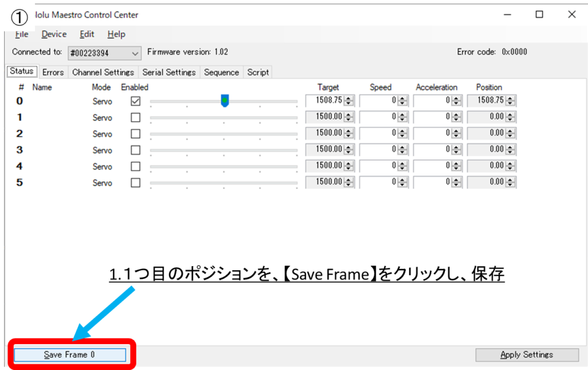
Task: Click channel 1 Target spinner arrows
Action: 349,117
